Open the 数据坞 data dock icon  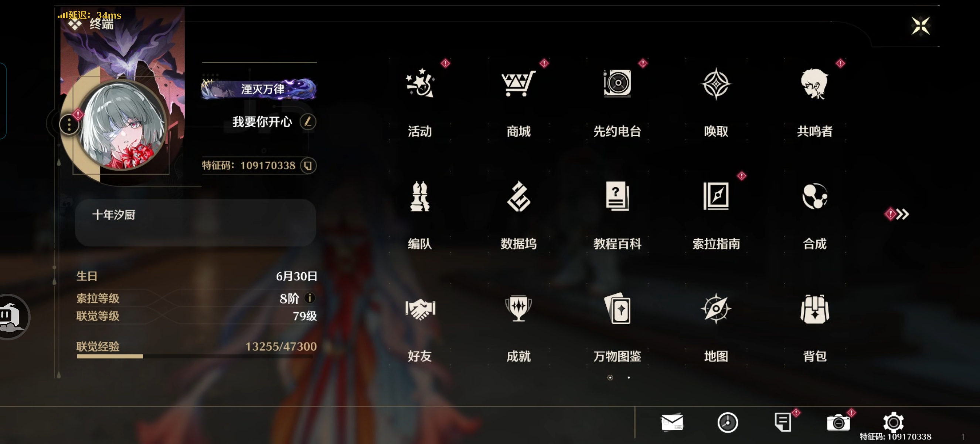518,196
